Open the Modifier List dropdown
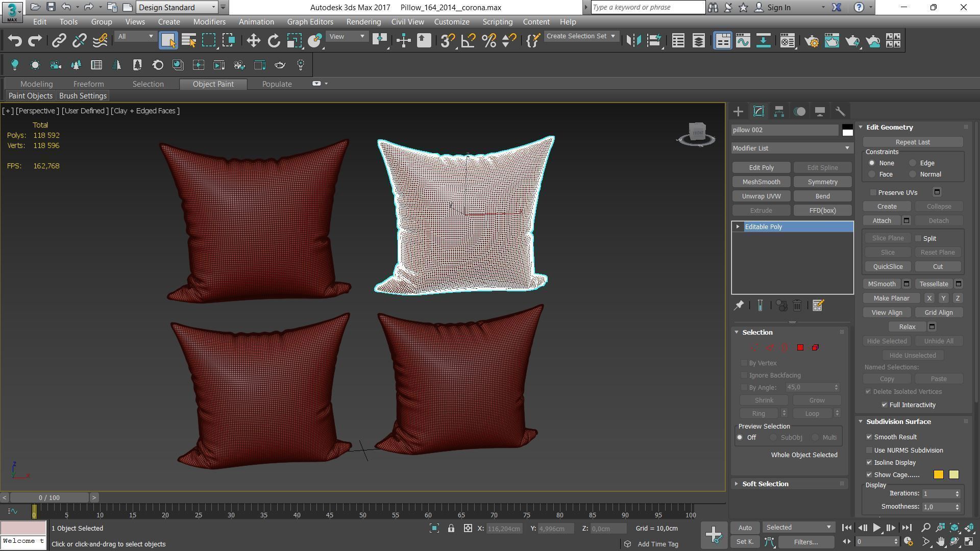 pyautogui.click(x=792, y=148)
